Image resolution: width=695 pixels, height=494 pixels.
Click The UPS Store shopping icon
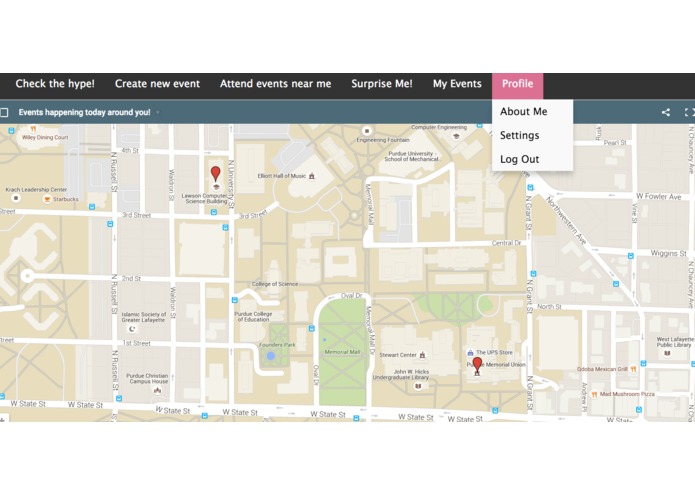point(470,353)
